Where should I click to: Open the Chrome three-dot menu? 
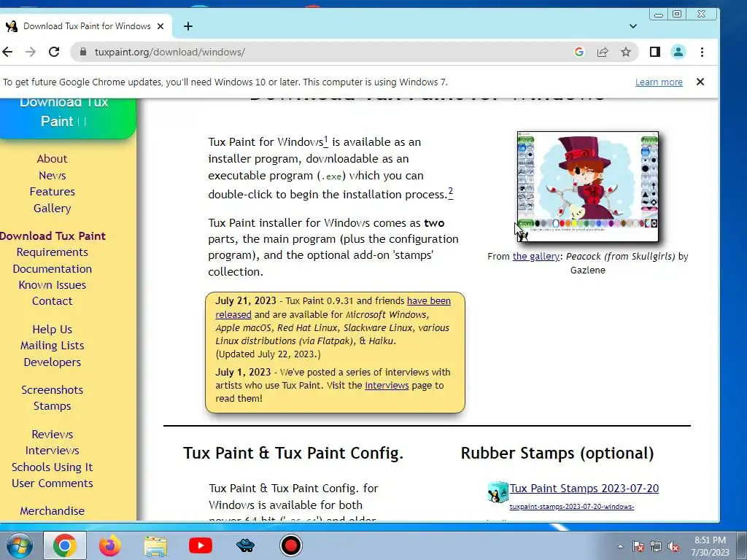click(703, 52)
